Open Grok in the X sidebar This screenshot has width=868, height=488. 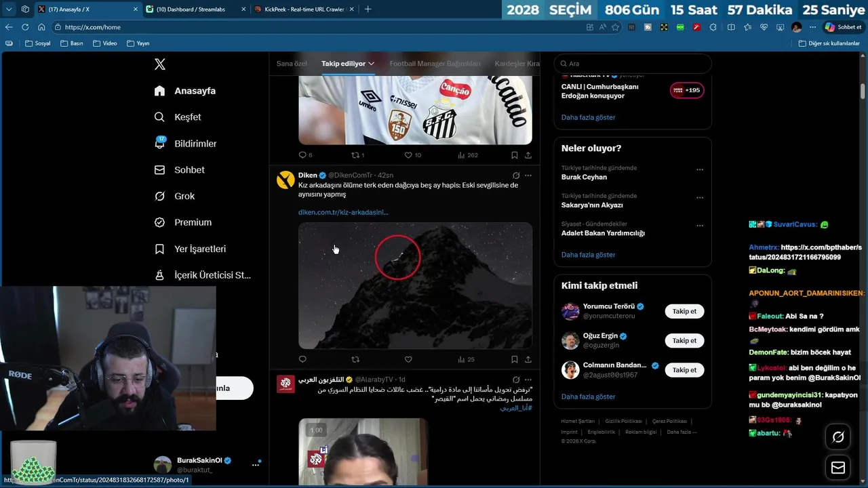pos(174,196)
